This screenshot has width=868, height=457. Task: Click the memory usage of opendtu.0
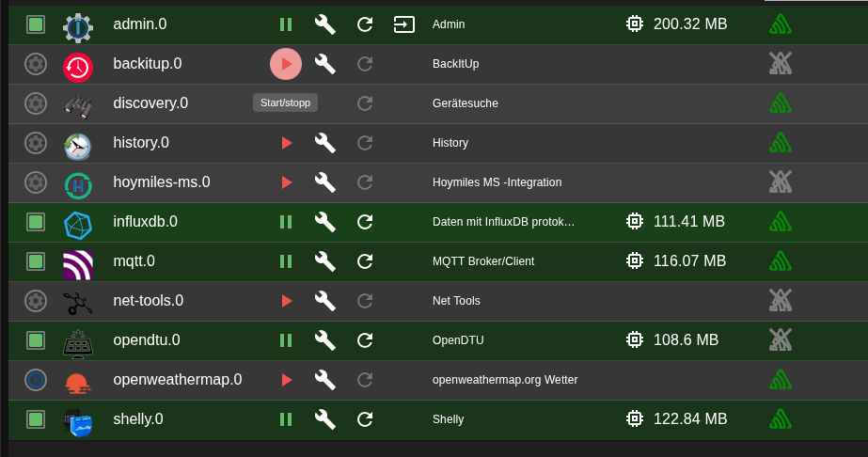[x=686, y=340]
